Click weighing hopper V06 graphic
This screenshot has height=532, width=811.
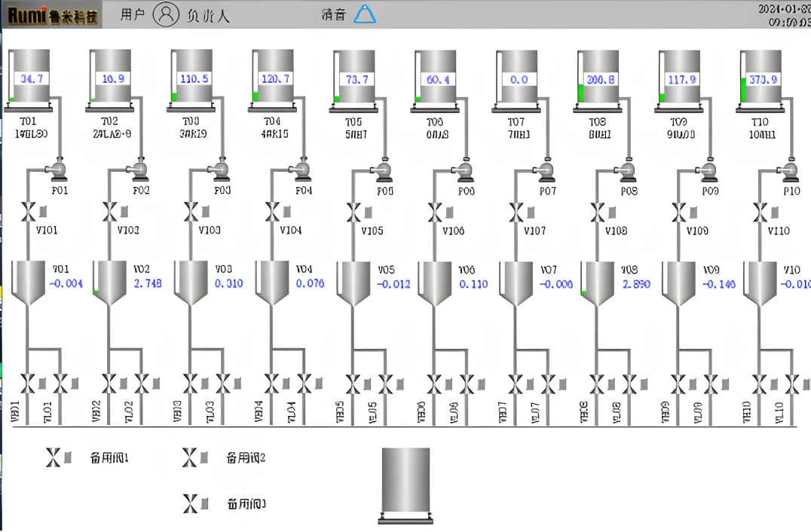[x=436, y=283]
